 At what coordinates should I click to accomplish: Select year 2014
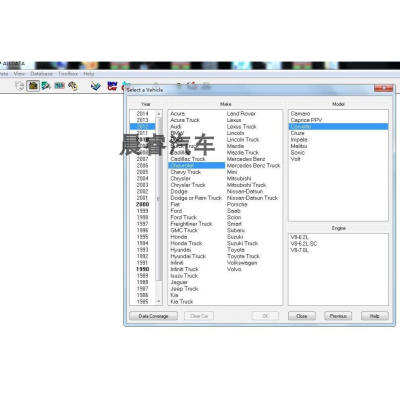point(142,114)
